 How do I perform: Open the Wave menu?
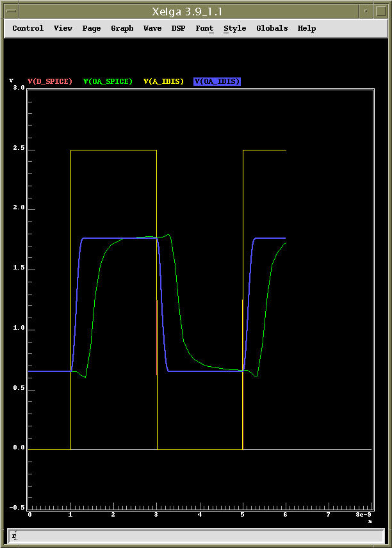pos(152,28)
